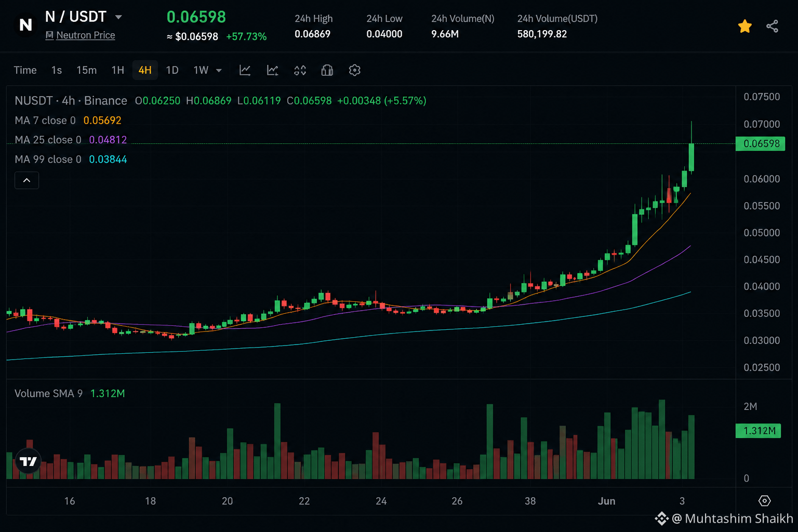Viewport: 798px width, 532px height.
Task: Click the Volume SMA 9 label
Action: (x=48, y=393)
